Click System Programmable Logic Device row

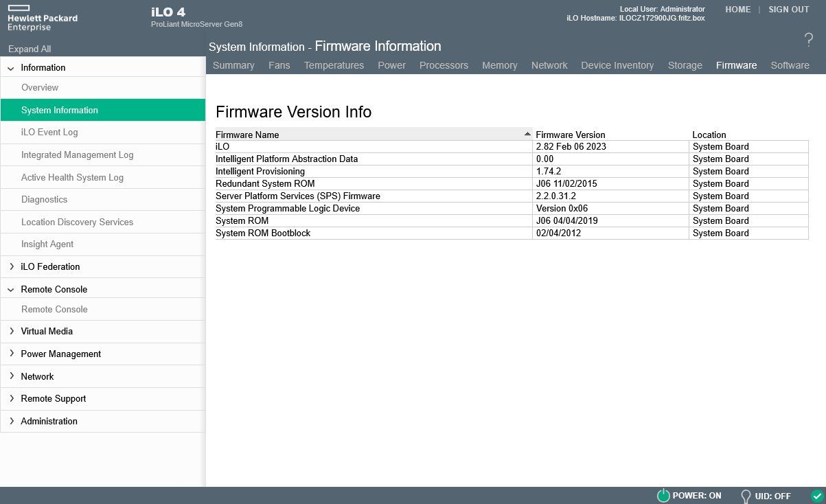[x=512, y=208]
